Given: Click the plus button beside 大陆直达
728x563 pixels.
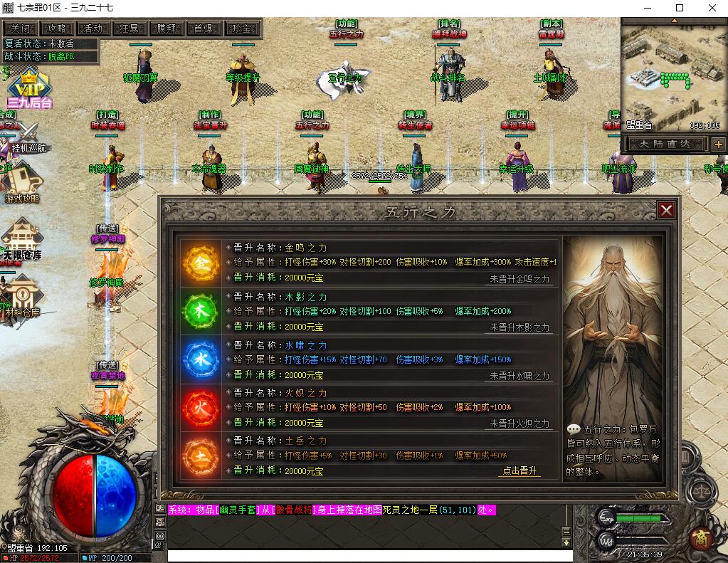Looking at the screenshot, I should pos(718,144).
